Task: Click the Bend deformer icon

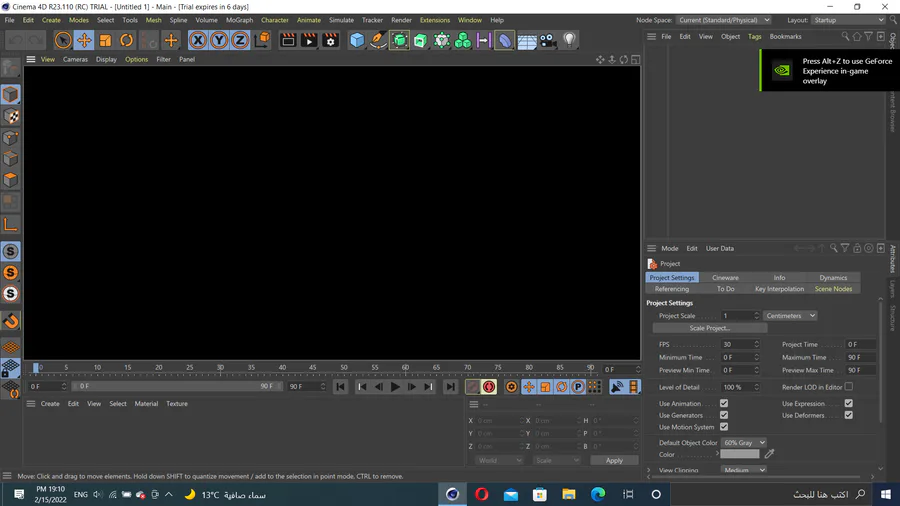Action: tap(505, 40)
